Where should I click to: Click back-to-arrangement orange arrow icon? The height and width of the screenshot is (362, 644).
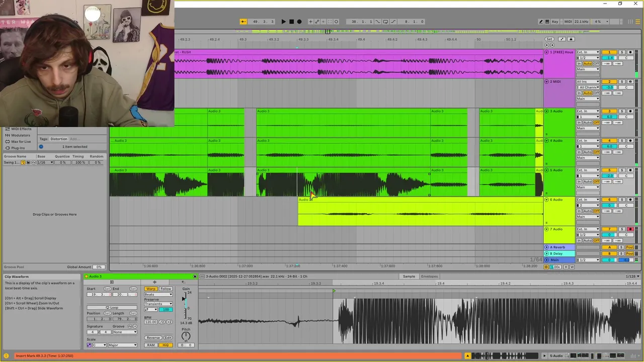(x=546, y=267)
